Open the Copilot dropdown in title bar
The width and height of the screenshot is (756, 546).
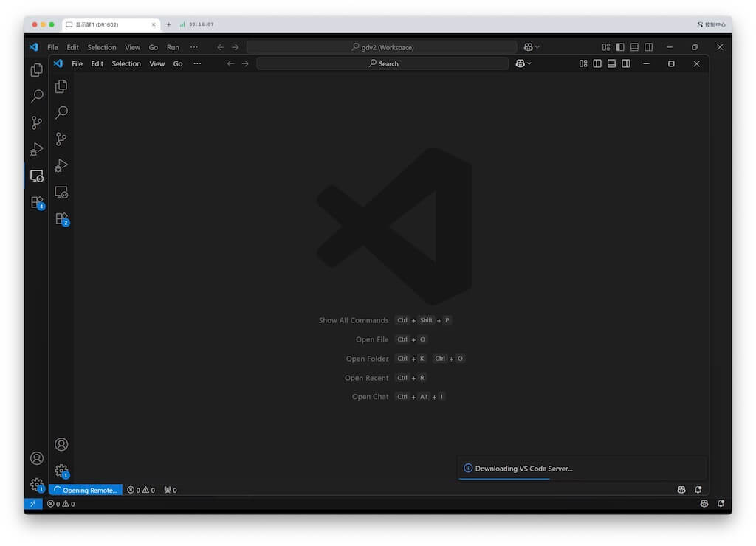click(x=523, y=63)
